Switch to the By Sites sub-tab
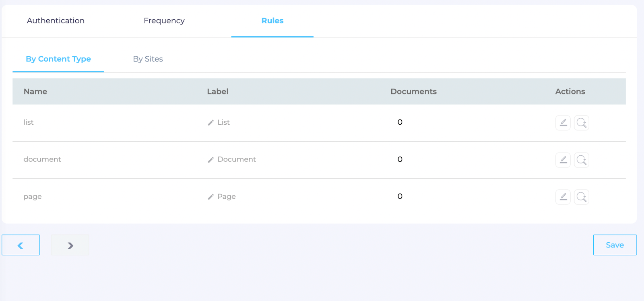Screen dimensions: 644x301 [148, 59]
